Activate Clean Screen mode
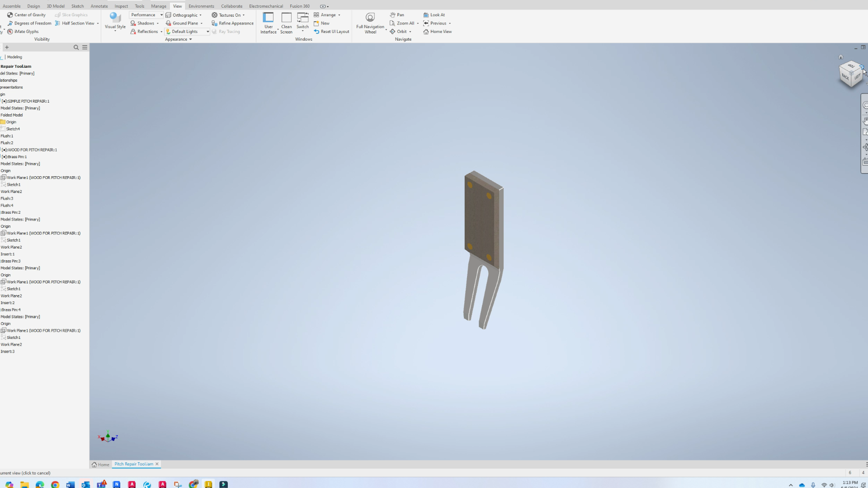Image resolution: width=868 pixels, height=488 pixels. point(286,23)
